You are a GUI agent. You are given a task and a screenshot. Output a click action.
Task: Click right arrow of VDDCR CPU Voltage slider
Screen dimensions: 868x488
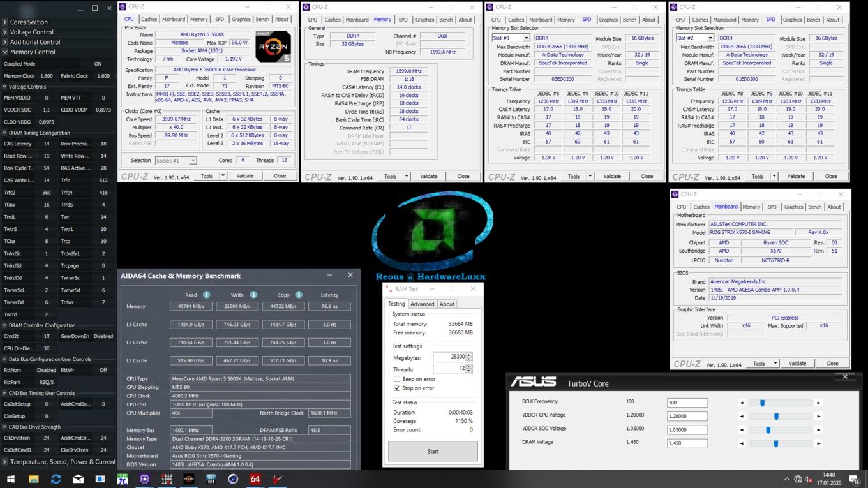[819, 416]
